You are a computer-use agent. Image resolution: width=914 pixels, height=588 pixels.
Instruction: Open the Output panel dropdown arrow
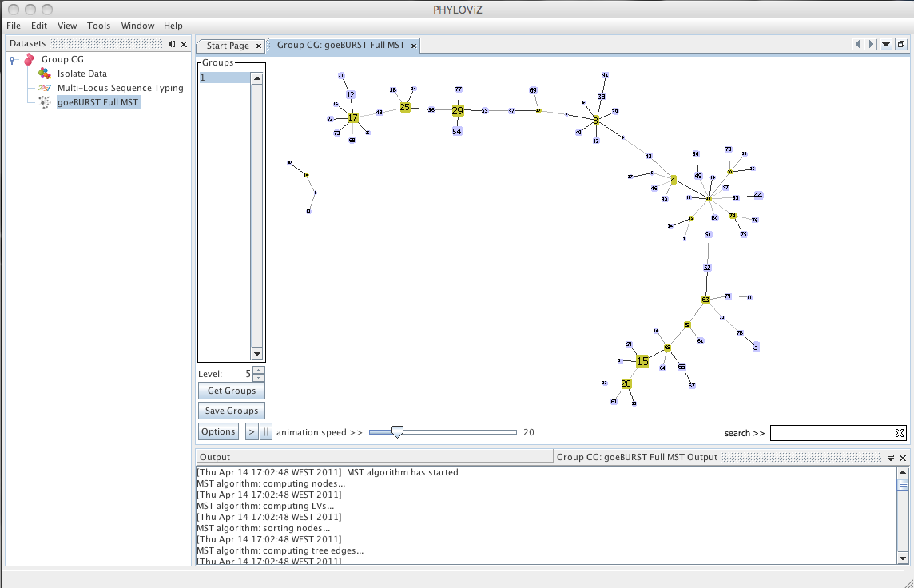pos(891,458)
